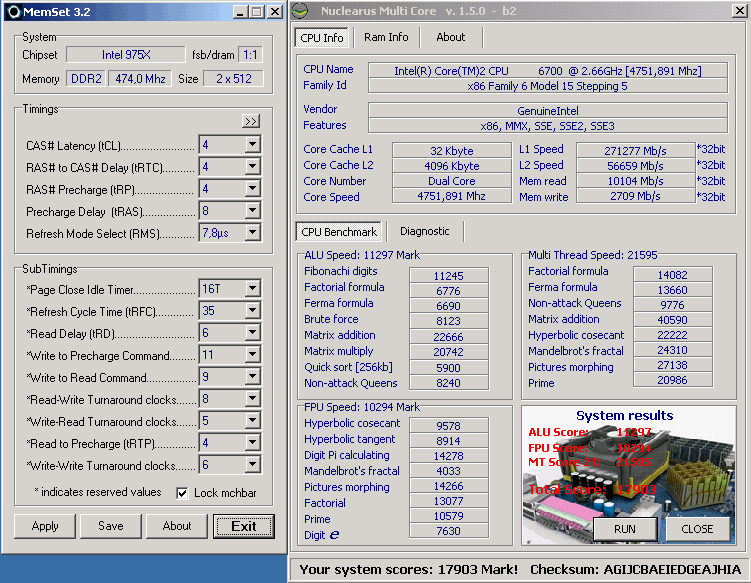The height and width of the screenshot is (583, 751).
Task: Click the Mem read 10104 Mb/s value
Action: click(x=635, y=181)
